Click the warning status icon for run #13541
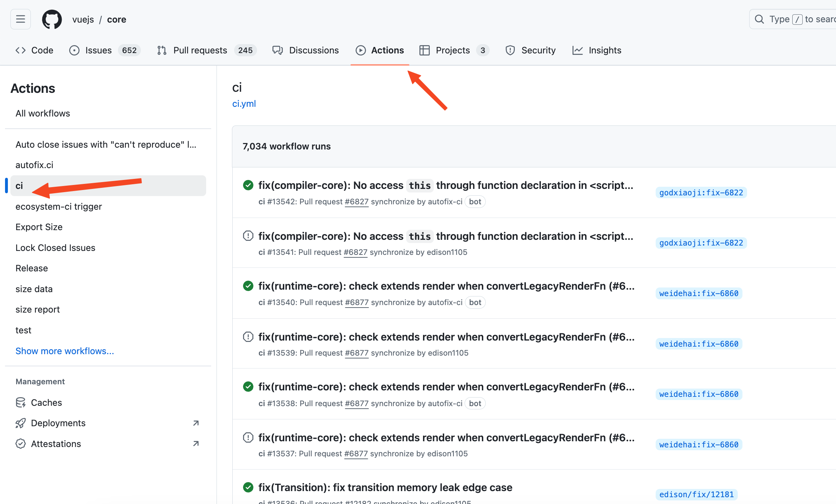This screenshot has width=836, height=504. [248, 236]
